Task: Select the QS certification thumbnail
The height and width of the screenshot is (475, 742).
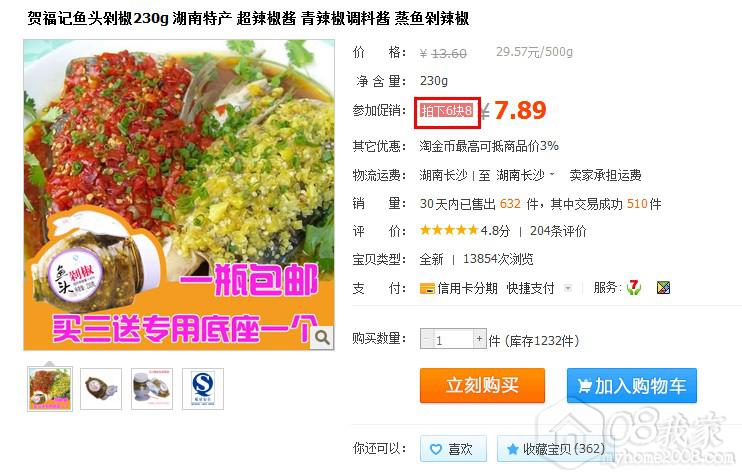Action: (x=203, y=388)
